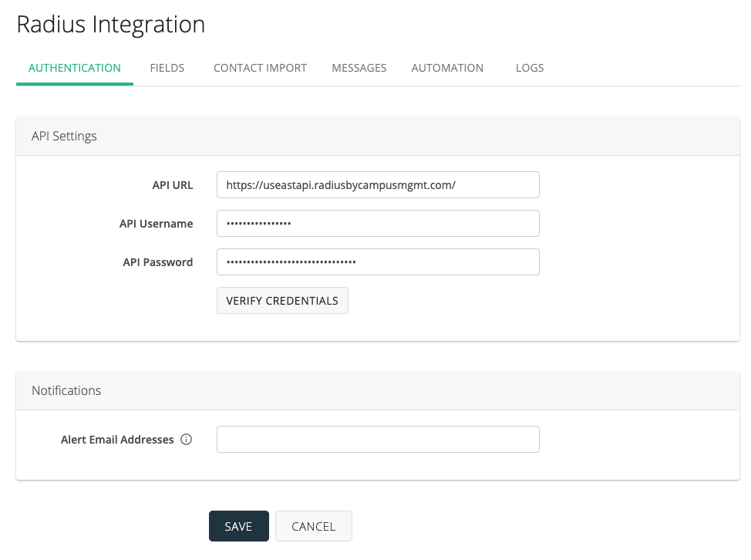Cancel the integration changes
The height and width of the screenshot is (560, 751).
313,526
